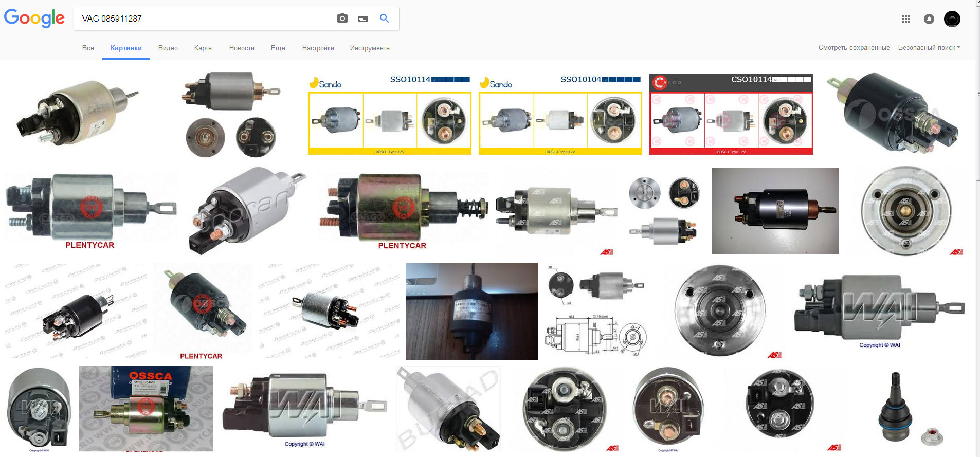
Task: Open the Новости tab
Action: tap(242, 48)
